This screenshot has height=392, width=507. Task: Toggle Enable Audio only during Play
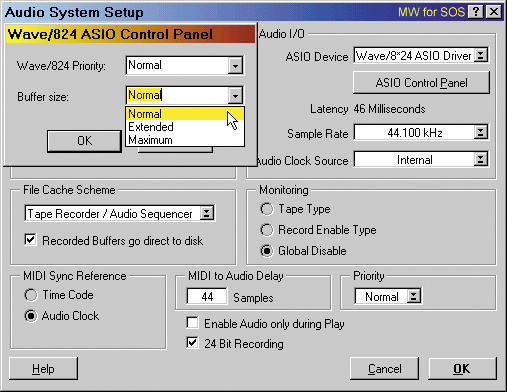[x=193, y=323]
